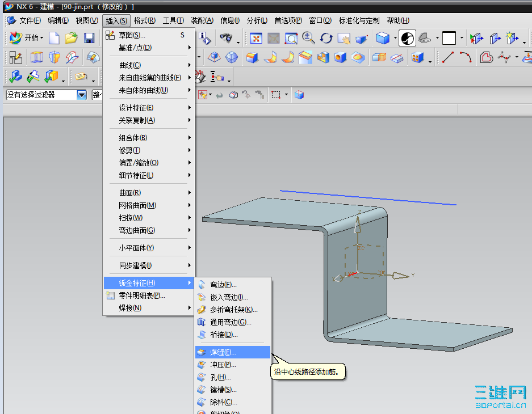Image resolution: width=532 pixels, height=414 pixels.
Task: Open the 视图(V) menu
Action: (87, 20)
